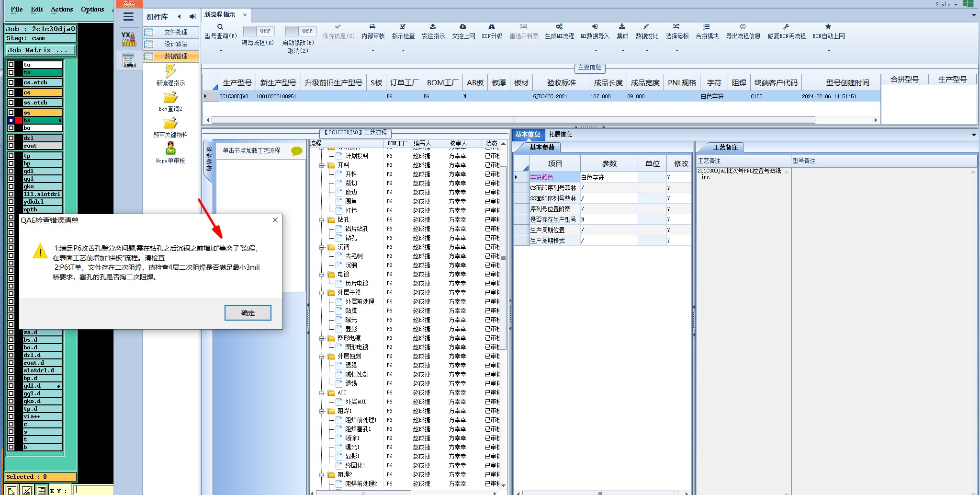Click the MI数据导入 import icon
The image size is (980, 495).
coord(595,27)
